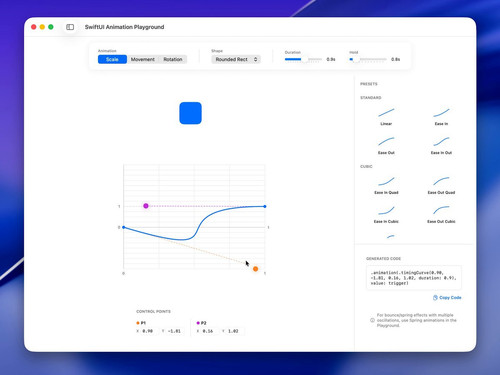The width and height of the screenshot is (500, 375).
Task: Select the Rotation animation segment
Action: coord(173,59)
